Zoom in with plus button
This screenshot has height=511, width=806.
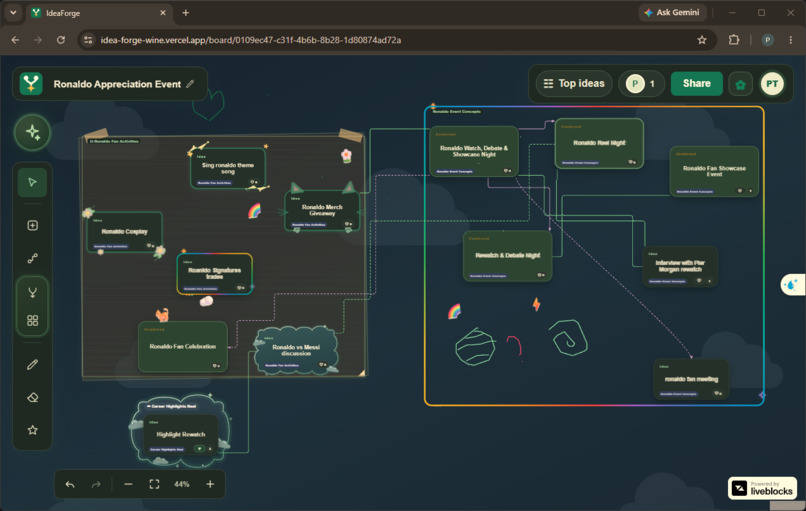[210, 484]
